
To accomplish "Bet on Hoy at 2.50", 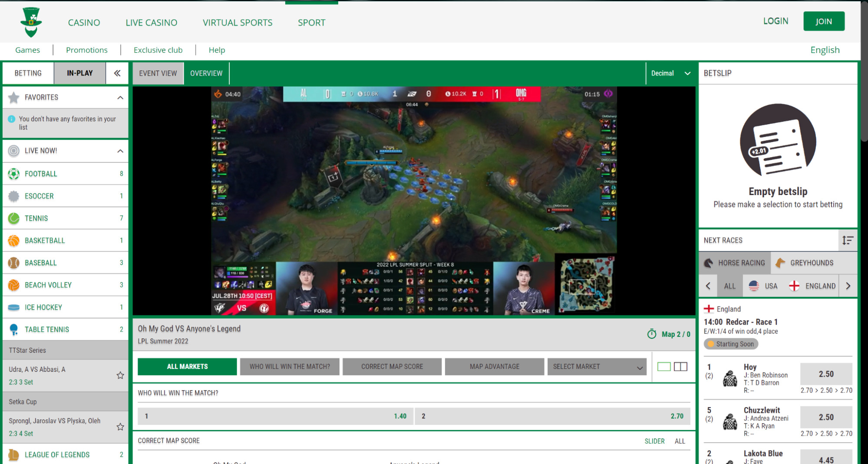I will click(x=826, y=374).
